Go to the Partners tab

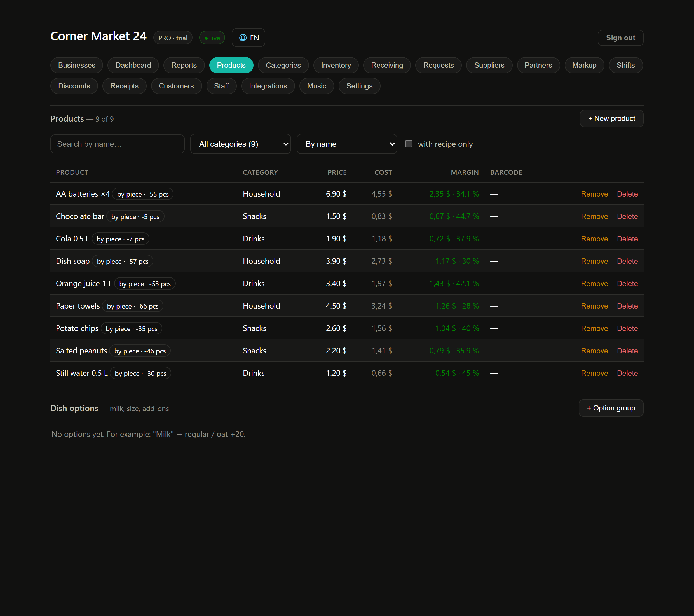coord(538,65)
